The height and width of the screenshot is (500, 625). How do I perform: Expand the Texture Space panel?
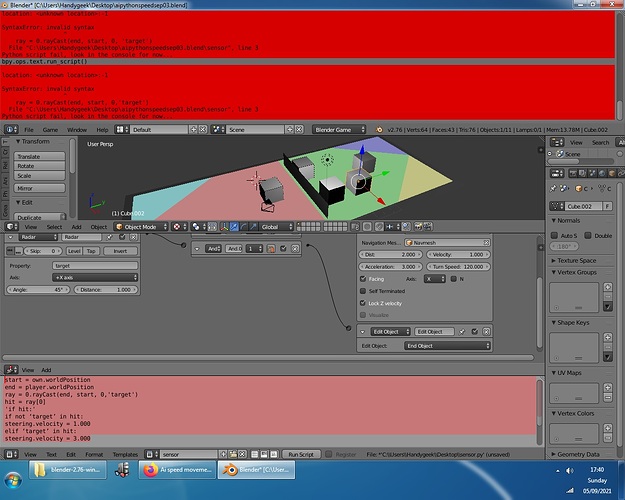point(574,261)
